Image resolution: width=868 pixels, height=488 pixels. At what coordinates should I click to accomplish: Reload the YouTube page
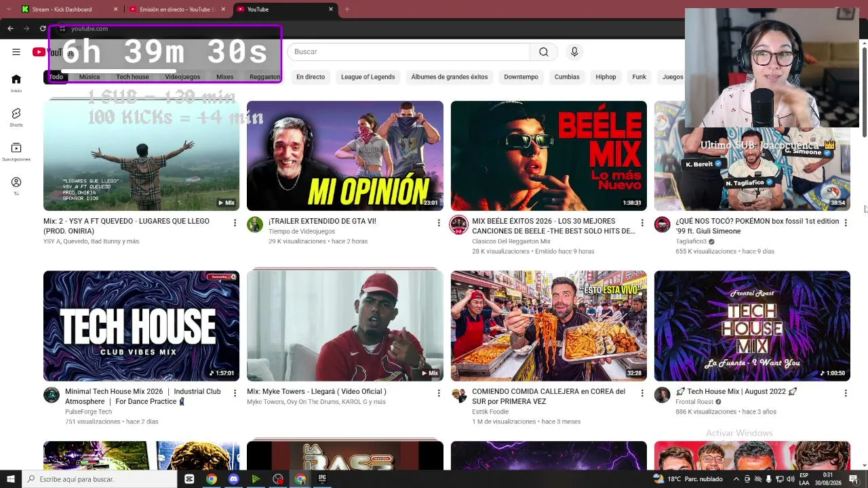pos(43,28)
